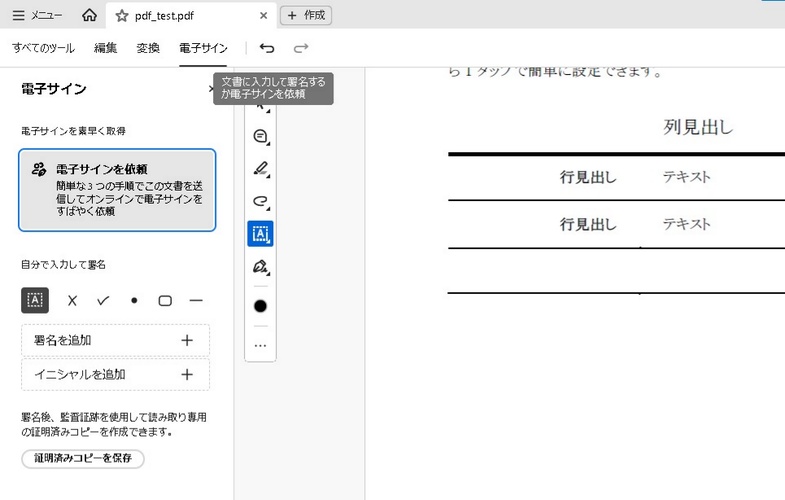Click 証明済みコピーを保存 button
The width and height of the screenshot is (785, 500).
click(x=83, y=458)
